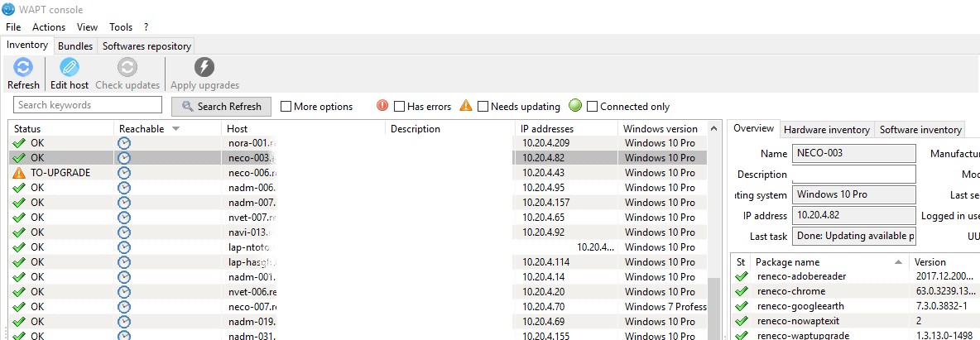Click the green Connected only indicator icon
Viewport: 980px width, 340px height.
[x=575, y=106]
